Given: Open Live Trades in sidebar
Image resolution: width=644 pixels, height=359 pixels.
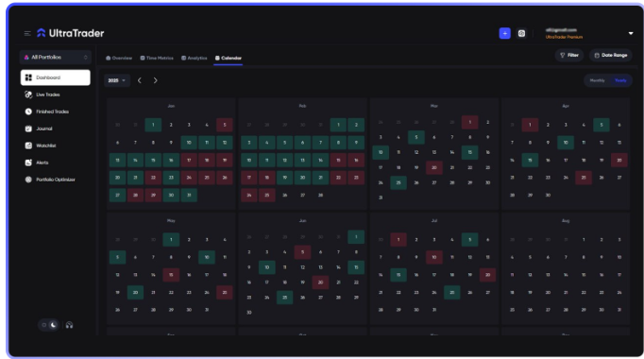Looking at the screenshot, I should coord(48,94).
